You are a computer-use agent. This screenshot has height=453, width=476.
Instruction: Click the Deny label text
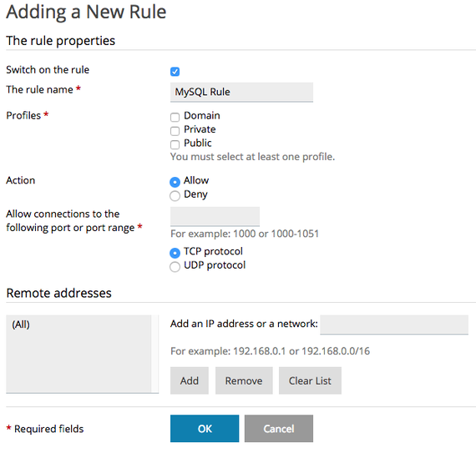pyautogui.click(x=195, y=194)
